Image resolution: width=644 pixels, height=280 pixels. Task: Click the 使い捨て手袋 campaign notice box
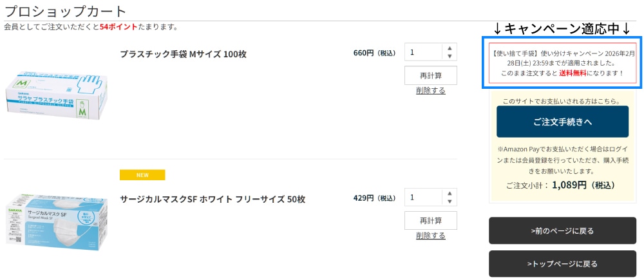point(562,63)
